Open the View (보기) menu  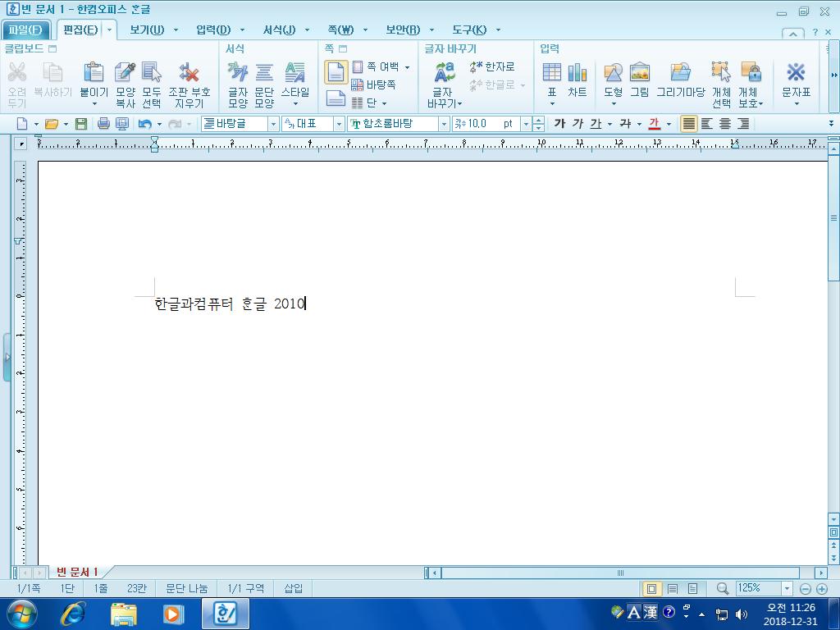click(x=147, y=30)
